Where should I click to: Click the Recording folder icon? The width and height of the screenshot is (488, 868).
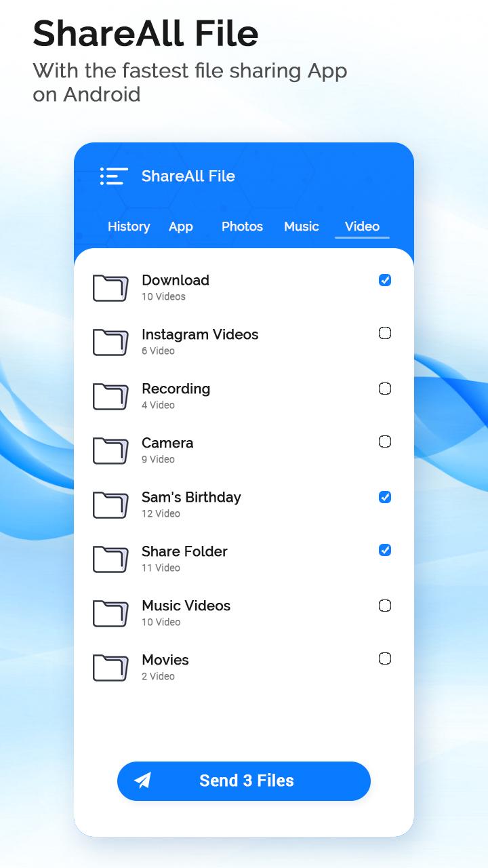(110, 397)
